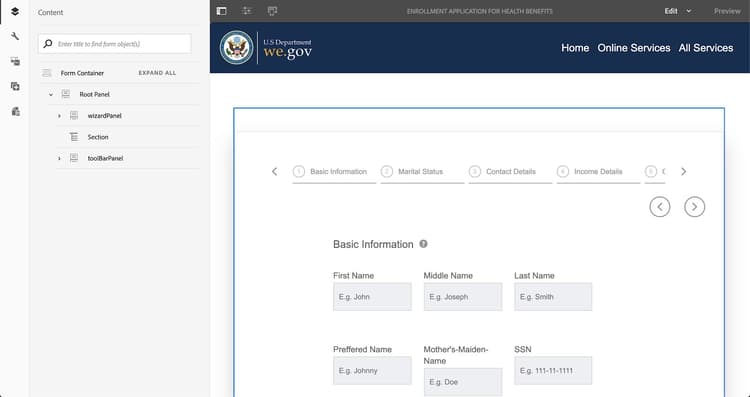Open the Online Services navigation link
Screen dimensions: 750x397
point(634,48)
